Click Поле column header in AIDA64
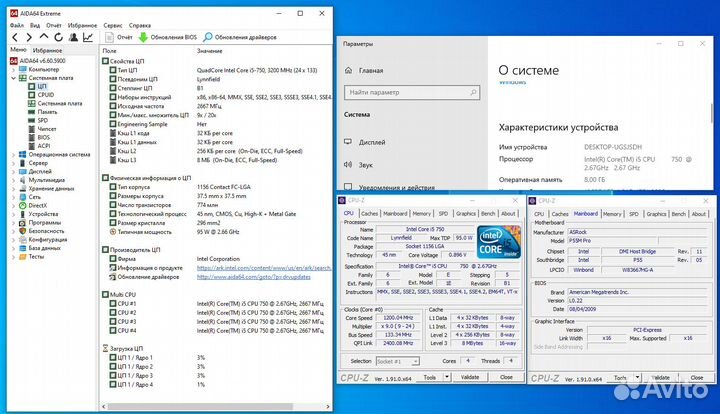Image resolution: width=720 pixels, height=414 pixels. 109,50
